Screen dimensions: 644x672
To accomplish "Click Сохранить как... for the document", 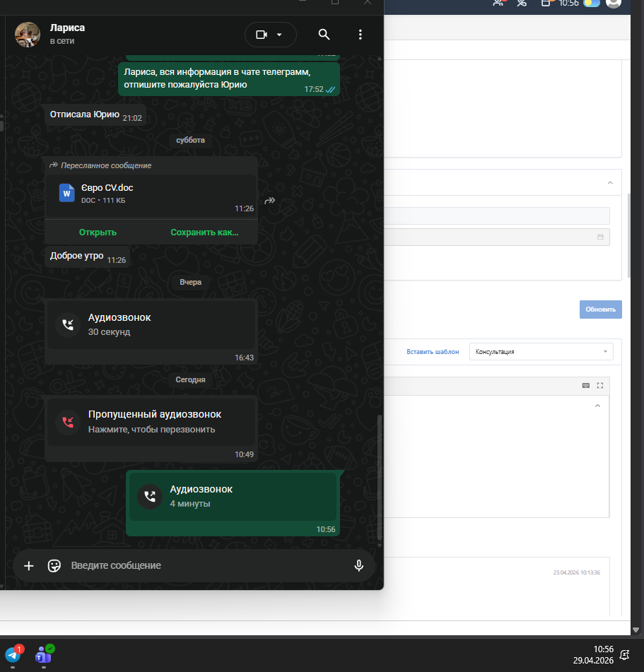I will tap(204, 232).
